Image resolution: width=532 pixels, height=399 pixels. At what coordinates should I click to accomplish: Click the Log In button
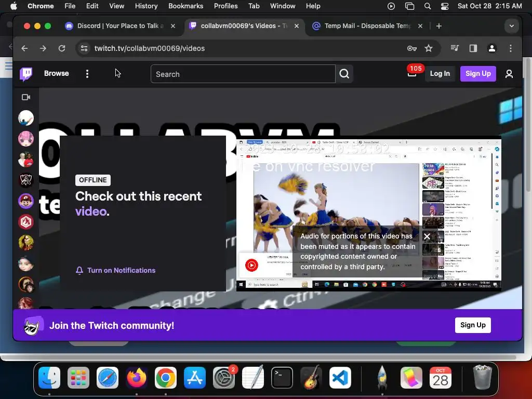[x=440, y=74]
